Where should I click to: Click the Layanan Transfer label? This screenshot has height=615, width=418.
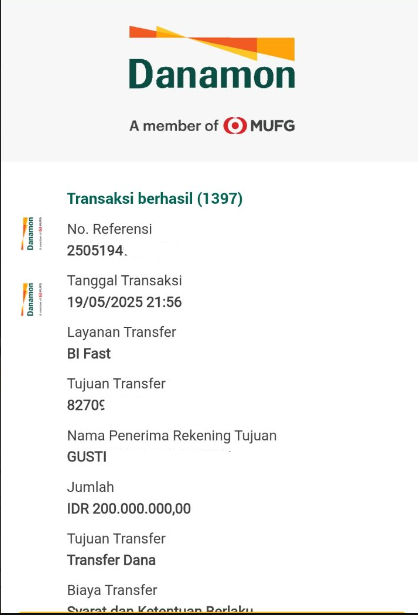coord(122,332)
